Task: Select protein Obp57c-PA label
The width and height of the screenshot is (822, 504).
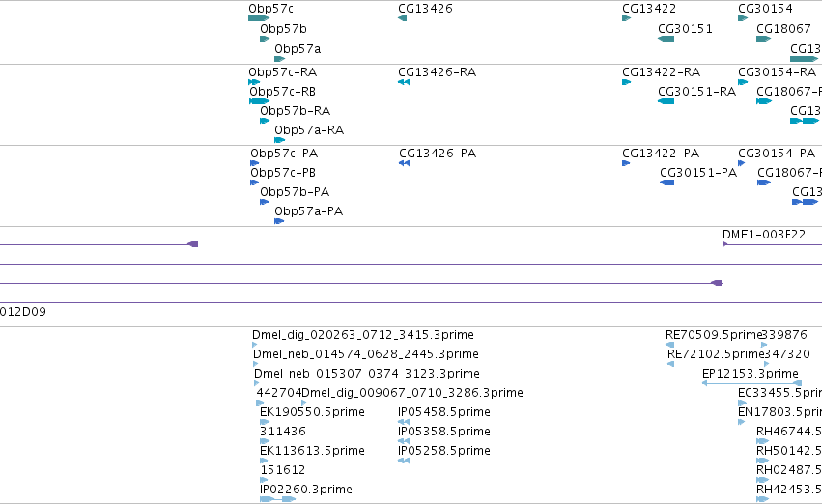Action: coord(284,154)
